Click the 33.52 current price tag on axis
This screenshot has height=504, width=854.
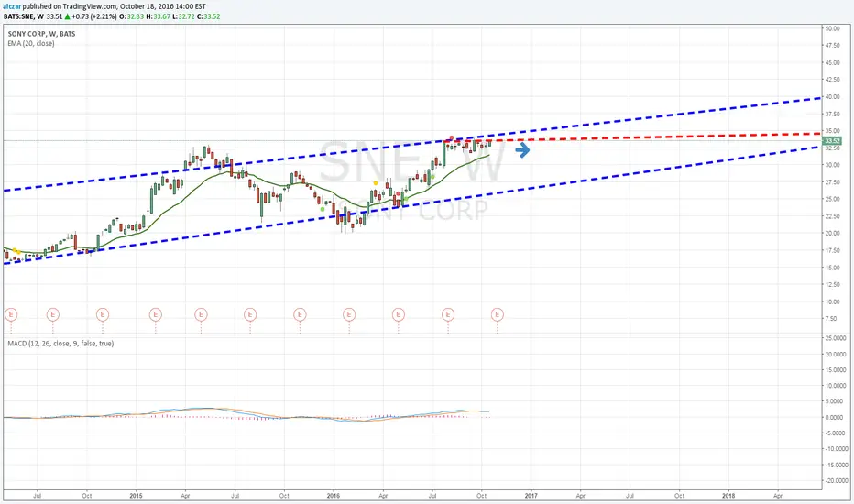pyautogui.click(x=832, y=141)
